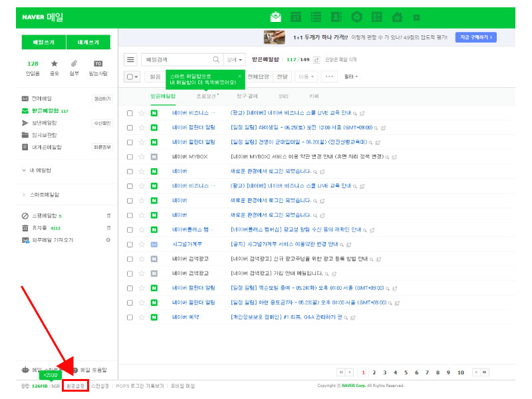Click the 읽음 mark-as-read button
Viewport: 532px width, 399px height.
(x=155, y=76)
